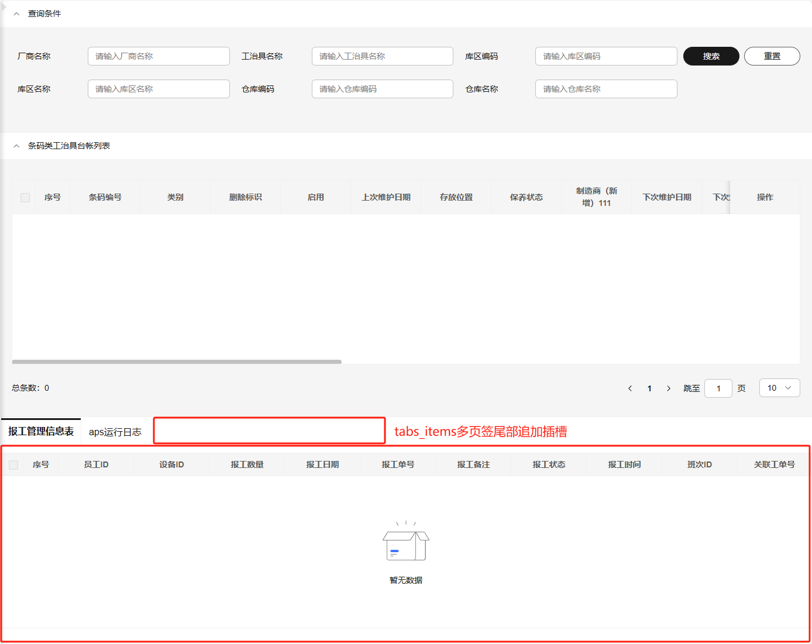This screenshot has width=812, height=644.
Task: Click the 上次维护日期 column header
Action: 386,198
